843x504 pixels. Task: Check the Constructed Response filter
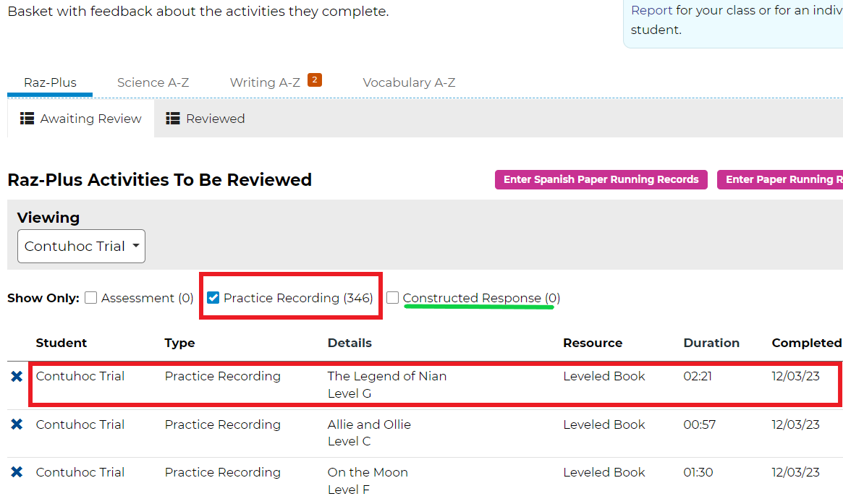(392, 298)
